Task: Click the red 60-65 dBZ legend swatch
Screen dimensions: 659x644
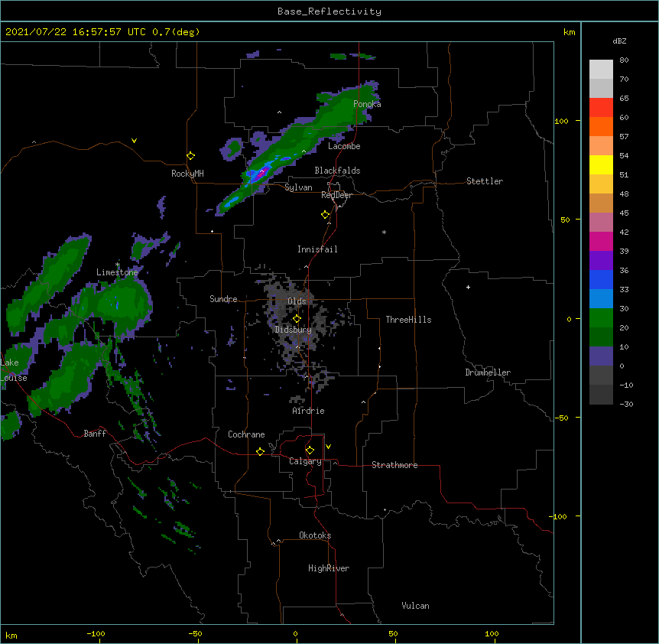Action: 601,107
